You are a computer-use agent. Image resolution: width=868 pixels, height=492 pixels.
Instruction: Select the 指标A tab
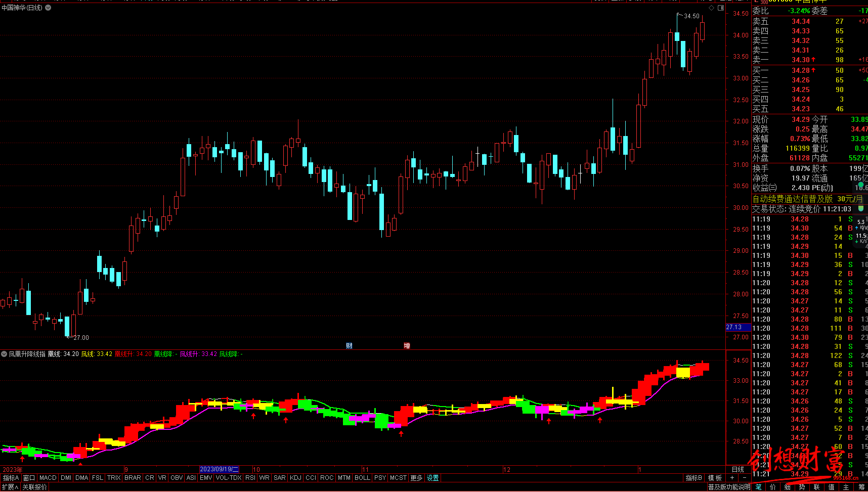[11, 478]
